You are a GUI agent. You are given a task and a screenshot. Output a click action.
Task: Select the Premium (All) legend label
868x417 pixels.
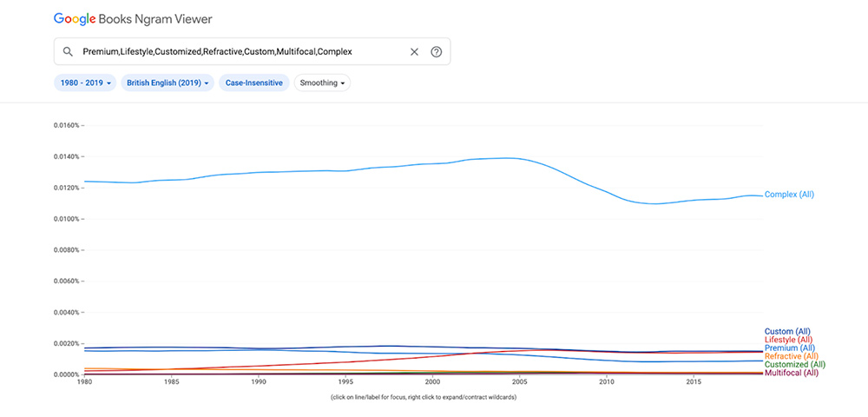click(790, 347)
